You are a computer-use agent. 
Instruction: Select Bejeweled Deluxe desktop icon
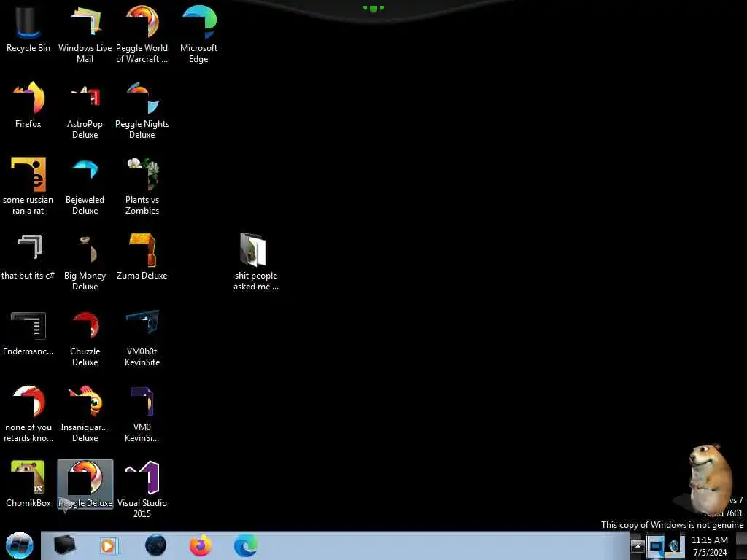click(x=85, y=186)
